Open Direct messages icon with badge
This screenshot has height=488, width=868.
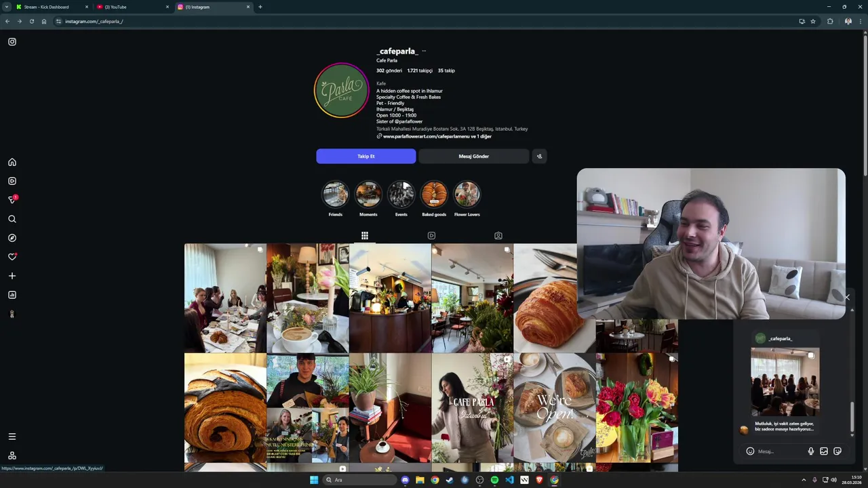pyautogui.click(x=12, y=200)
